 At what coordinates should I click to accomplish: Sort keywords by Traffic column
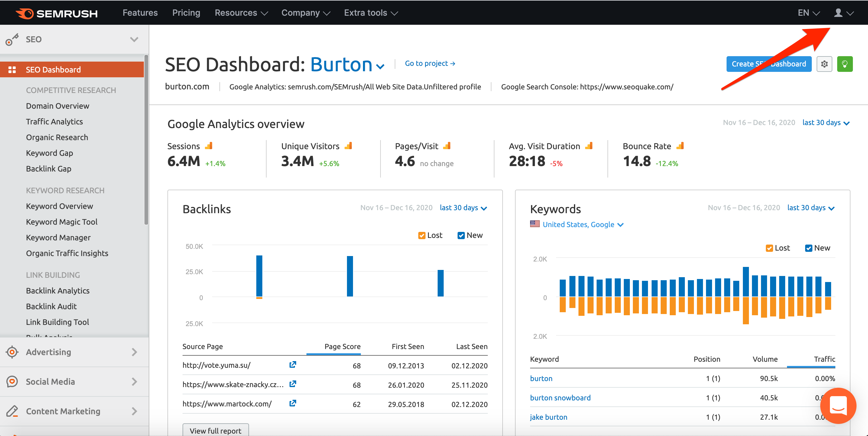tap(824, 359)
